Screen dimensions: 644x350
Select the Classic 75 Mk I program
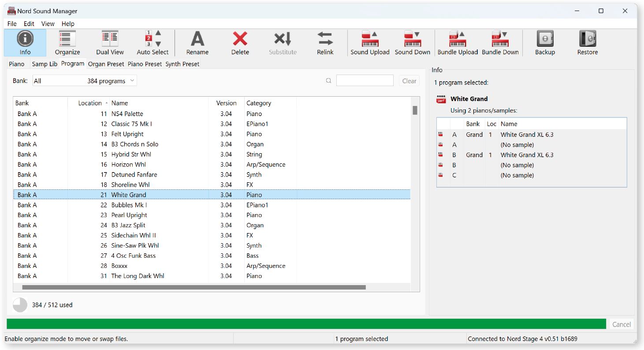(x=212, y=124)
